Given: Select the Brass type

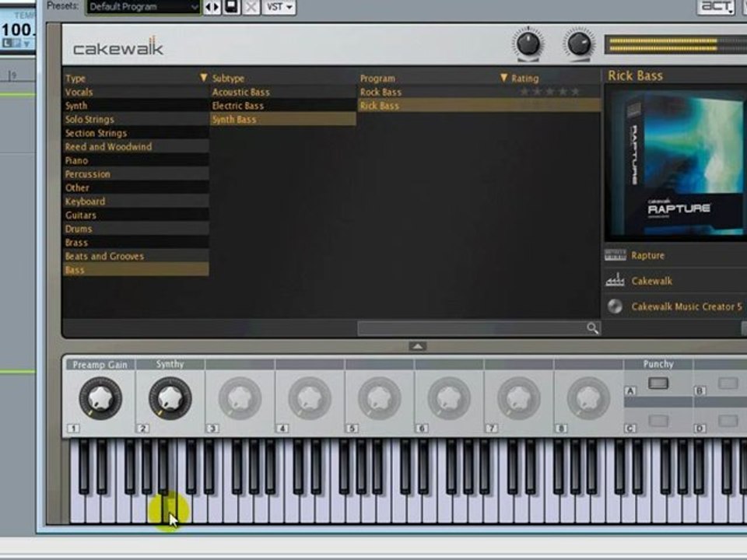Looking at the screenshot, I should (x=135, y=243).
